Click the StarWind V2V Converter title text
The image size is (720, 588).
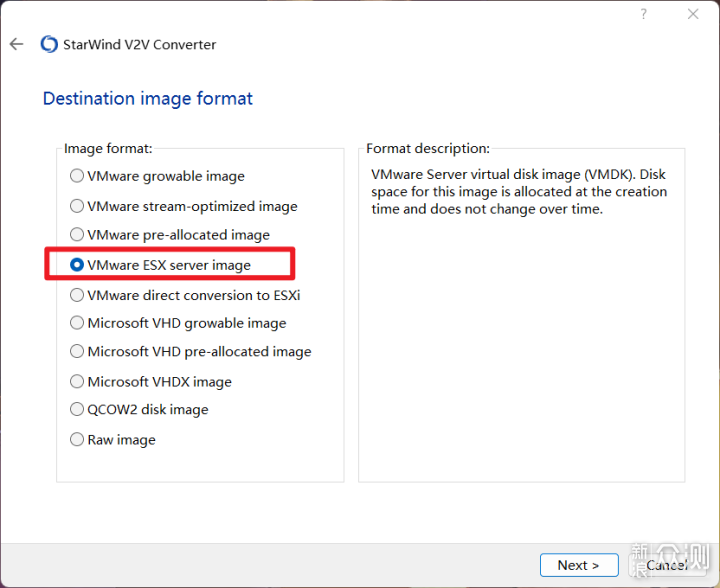[x=139, y=45]
